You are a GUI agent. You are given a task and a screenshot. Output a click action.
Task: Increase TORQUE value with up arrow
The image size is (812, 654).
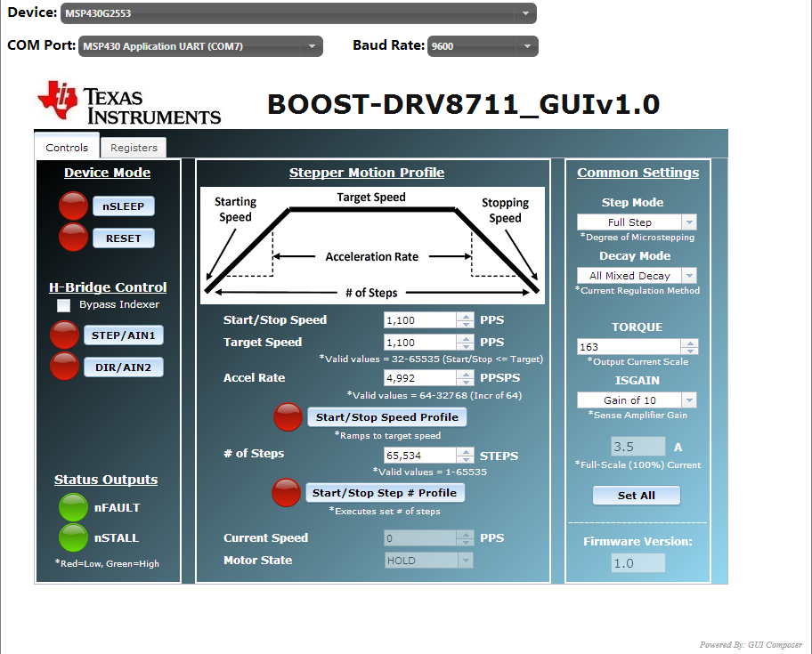point(689,343)
